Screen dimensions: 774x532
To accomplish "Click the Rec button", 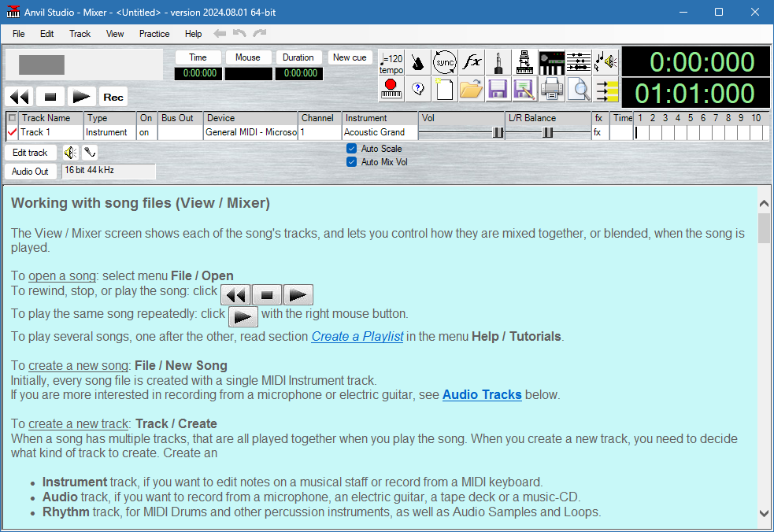I will coord(113,98).
